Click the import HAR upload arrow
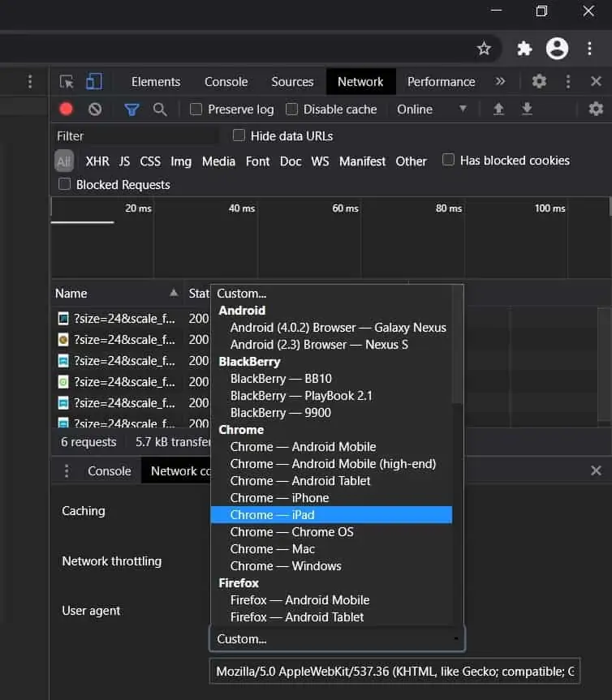Image resolution: width=612 pixels, height=700 pixels. (498, 109)
